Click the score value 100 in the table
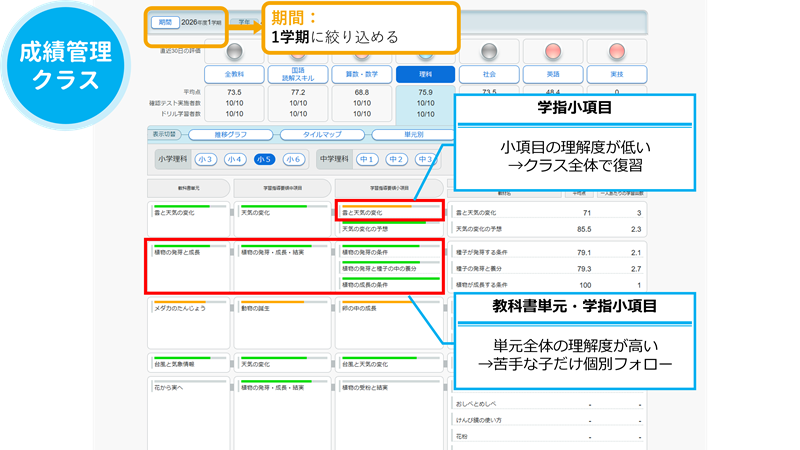 (x=585, y=285)
